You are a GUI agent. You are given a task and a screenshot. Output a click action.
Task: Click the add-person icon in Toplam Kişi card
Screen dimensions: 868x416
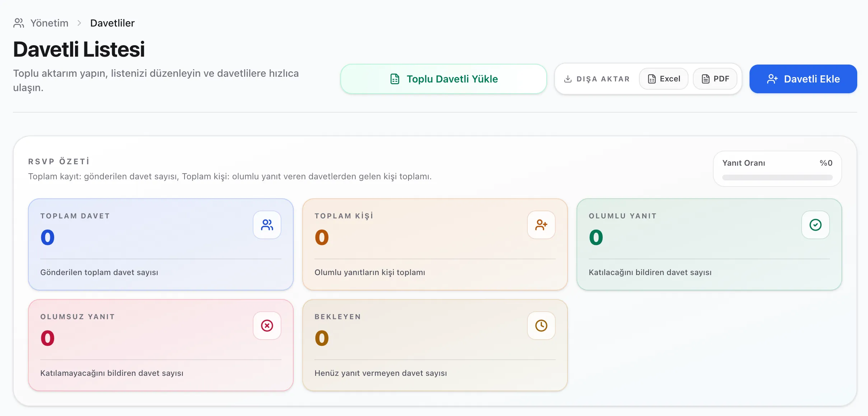[x=541, y=225]
